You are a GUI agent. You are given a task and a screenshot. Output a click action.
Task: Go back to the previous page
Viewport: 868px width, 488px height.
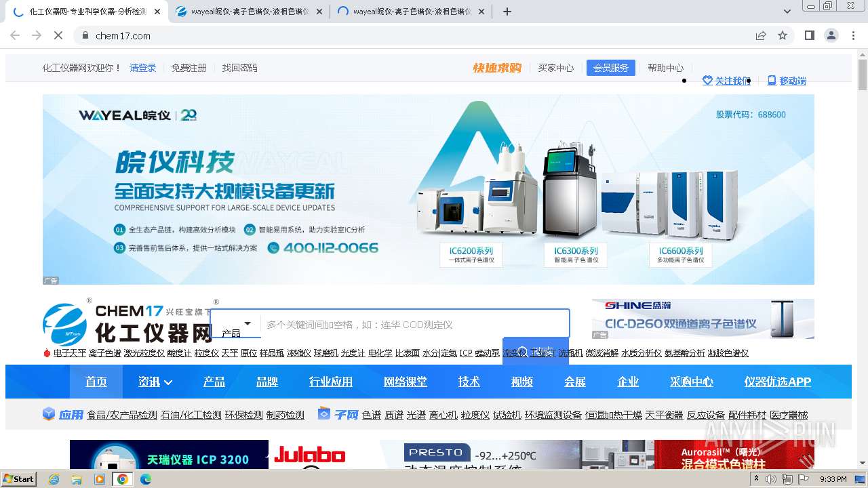pos(15,35)
